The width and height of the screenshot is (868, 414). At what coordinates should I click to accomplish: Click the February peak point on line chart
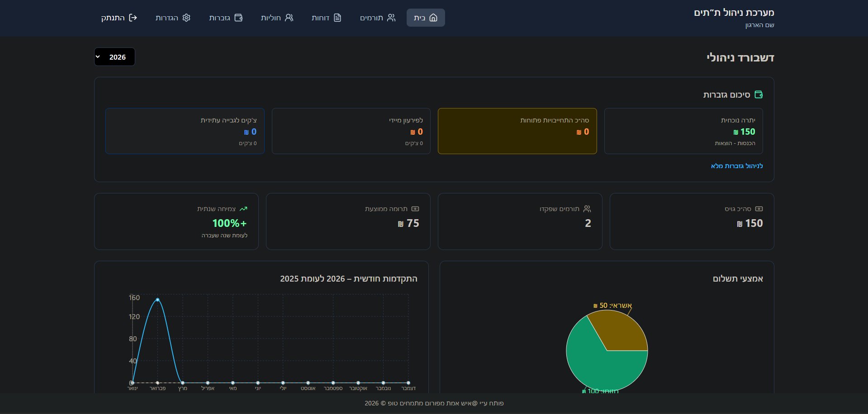157,300
